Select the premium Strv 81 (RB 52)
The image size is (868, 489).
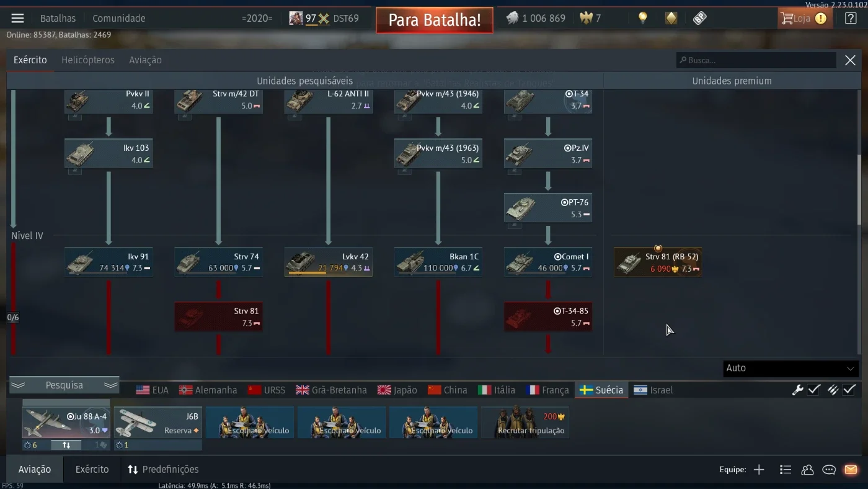658,262
